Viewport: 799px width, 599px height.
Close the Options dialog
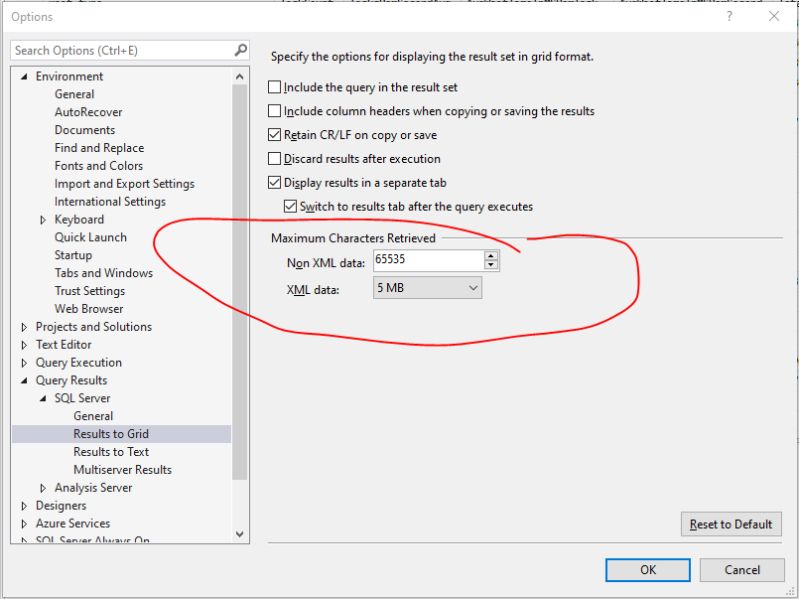[774, 16]
